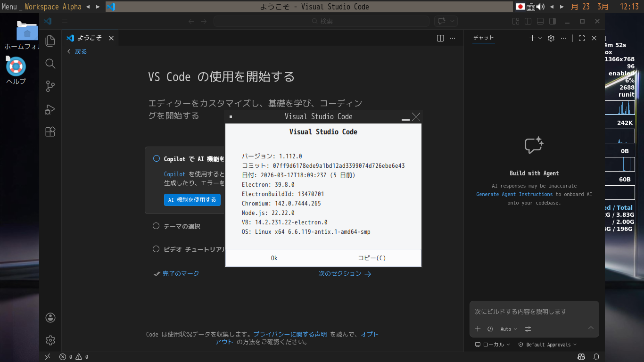Toggle the bottom panel from the title bar
Viewport: 644px width, 362px height.
tap(540, 21)
